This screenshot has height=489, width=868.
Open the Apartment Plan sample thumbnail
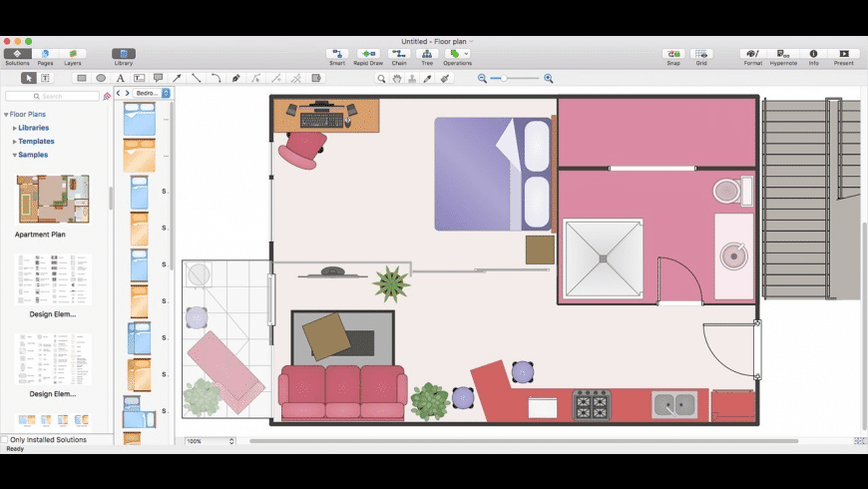pyautogui.click(x=53, y=199)
